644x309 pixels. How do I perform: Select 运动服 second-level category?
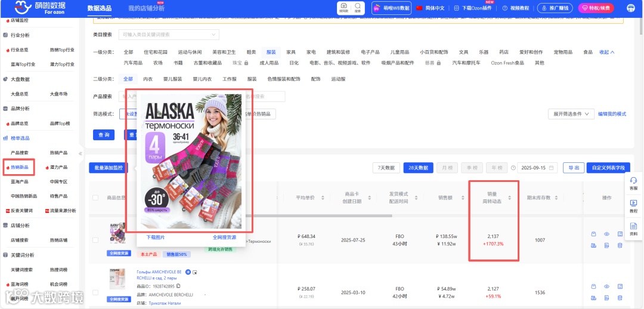pyautogui.click(x=339, y=79)
